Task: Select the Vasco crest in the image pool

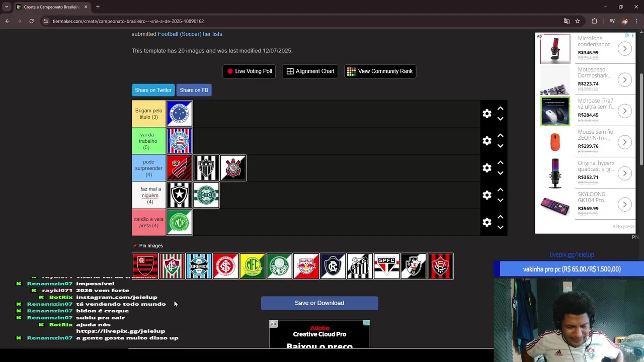Action: coord(414,266)
